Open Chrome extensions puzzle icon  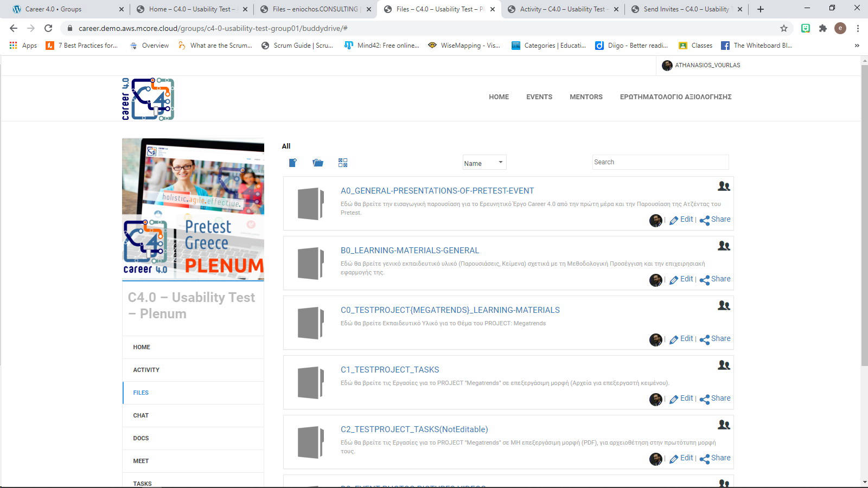pyautogui.click(x=823, y=28)
